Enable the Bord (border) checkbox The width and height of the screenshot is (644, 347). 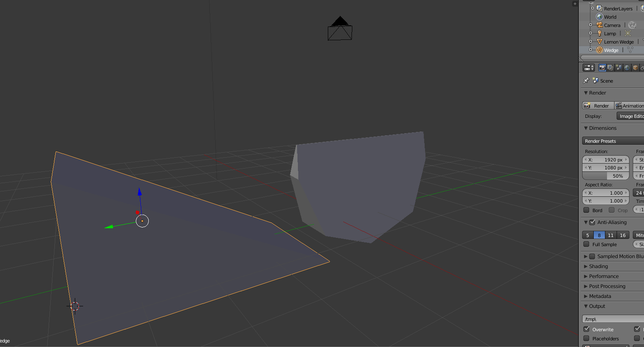(x=586, y=210)
